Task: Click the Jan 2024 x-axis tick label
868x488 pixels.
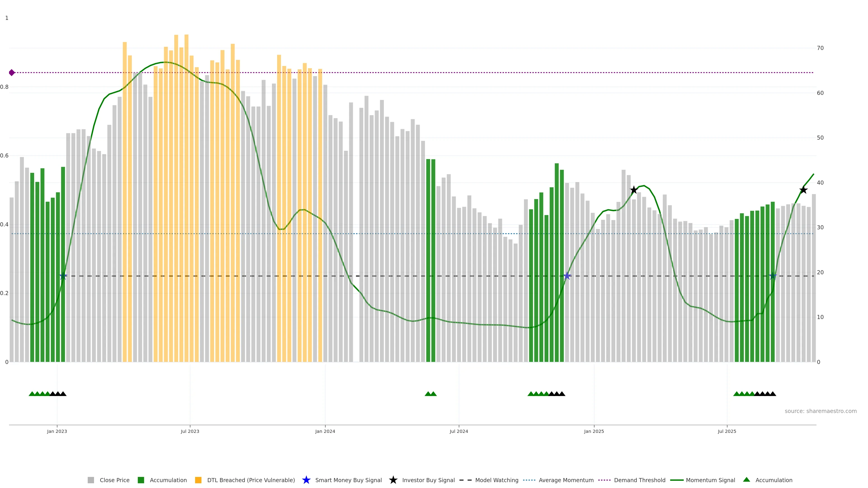Action: (x=325, y=431)
